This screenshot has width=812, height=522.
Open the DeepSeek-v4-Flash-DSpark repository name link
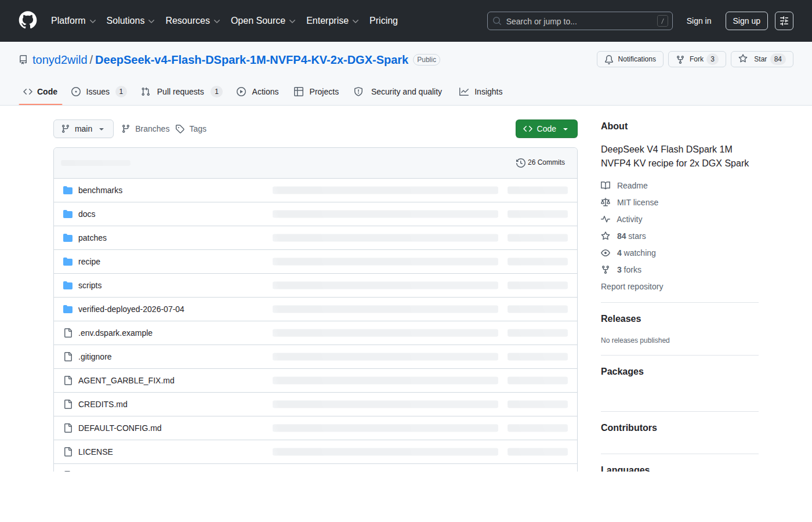(252, 60)
